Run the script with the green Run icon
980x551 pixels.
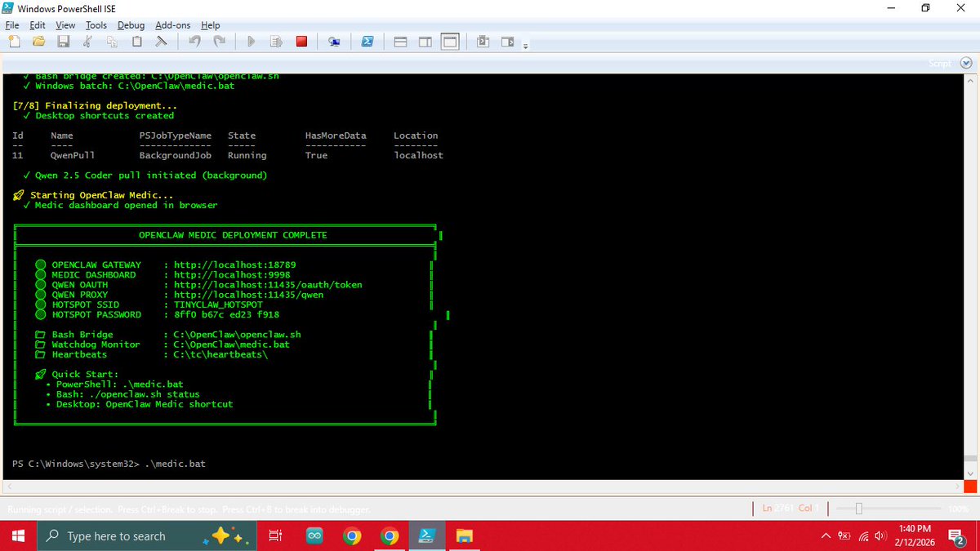point(252,41)
